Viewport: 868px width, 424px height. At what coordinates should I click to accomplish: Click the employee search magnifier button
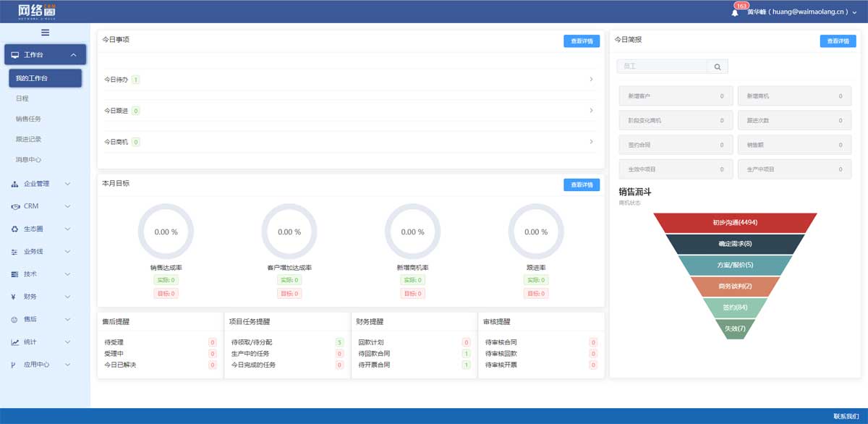tap(718, 67)
